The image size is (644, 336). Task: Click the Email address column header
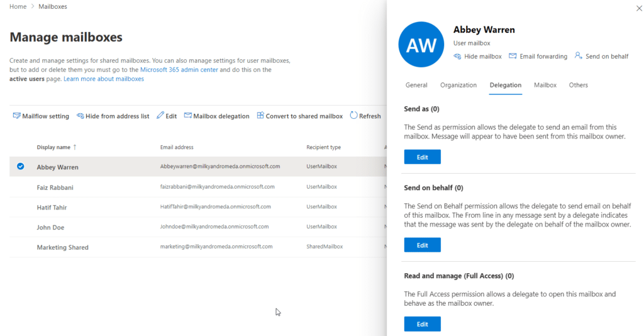click(177, 147)
